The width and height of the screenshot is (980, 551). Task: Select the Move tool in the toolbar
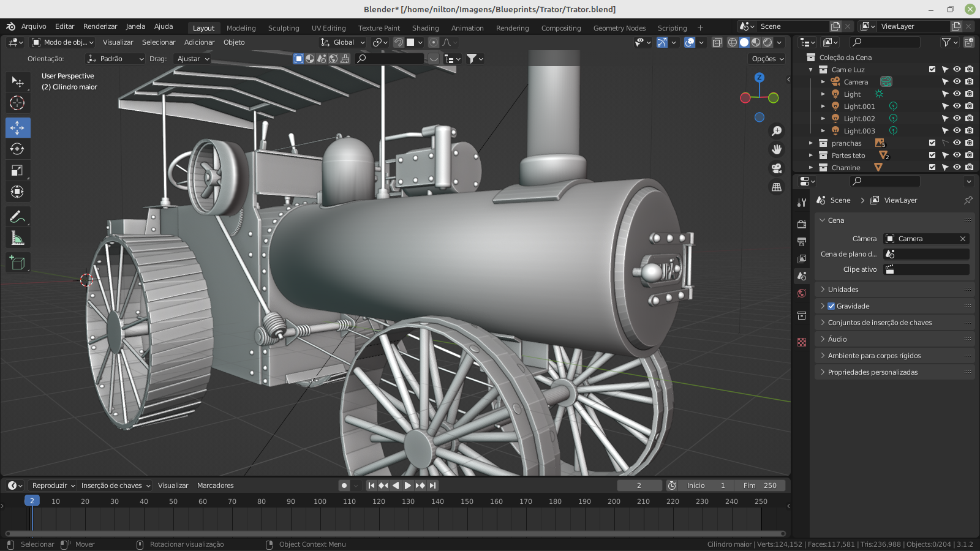click(17, 128)
